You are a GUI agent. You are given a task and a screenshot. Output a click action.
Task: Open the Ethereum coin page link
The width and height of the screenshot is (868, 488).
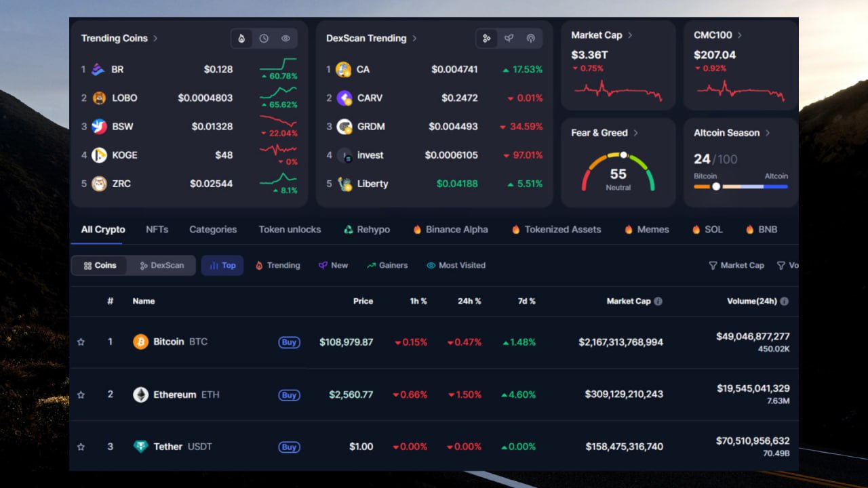point(186,394)
